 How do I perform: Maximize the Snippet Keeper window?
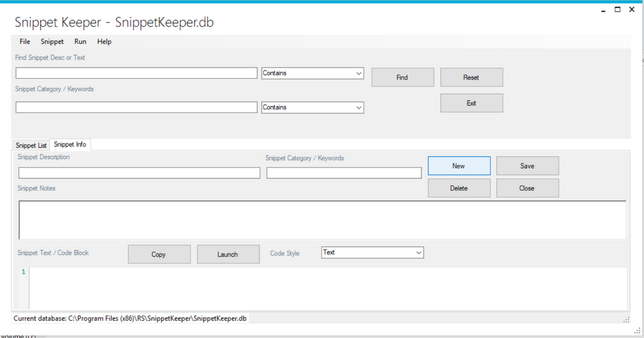pyautogui.click(x=617, y=10)
